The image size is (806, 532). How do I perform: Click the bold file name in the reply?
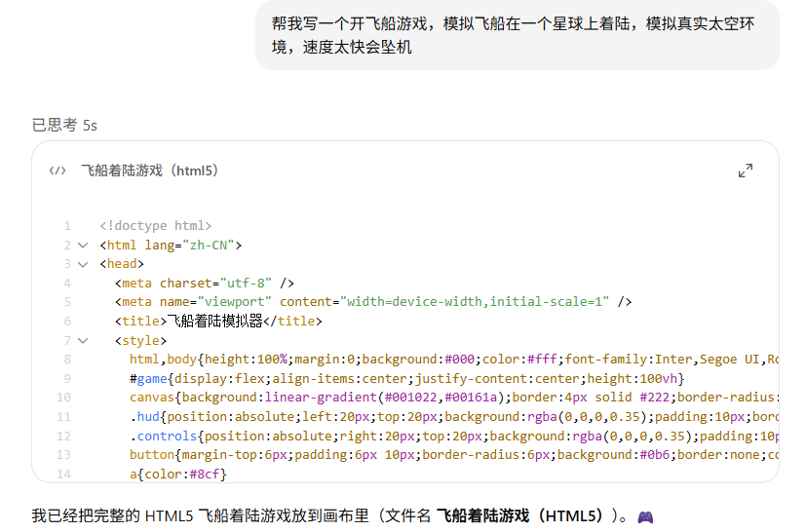point(529,516)
